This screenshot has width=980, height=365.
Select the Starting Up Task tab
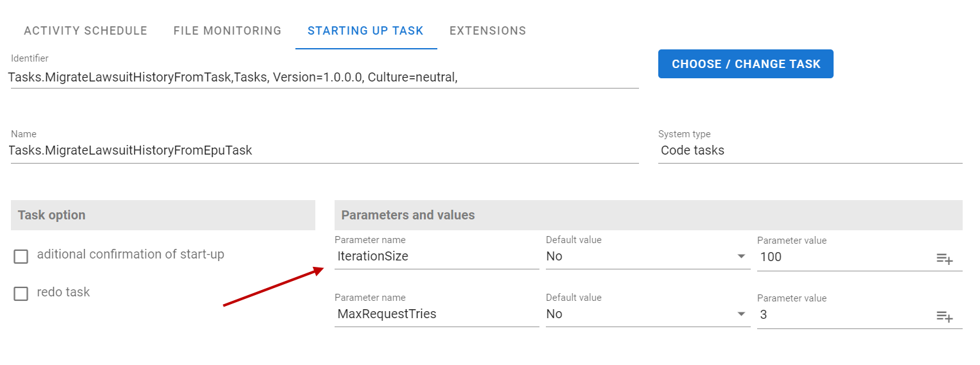point(365,31)
